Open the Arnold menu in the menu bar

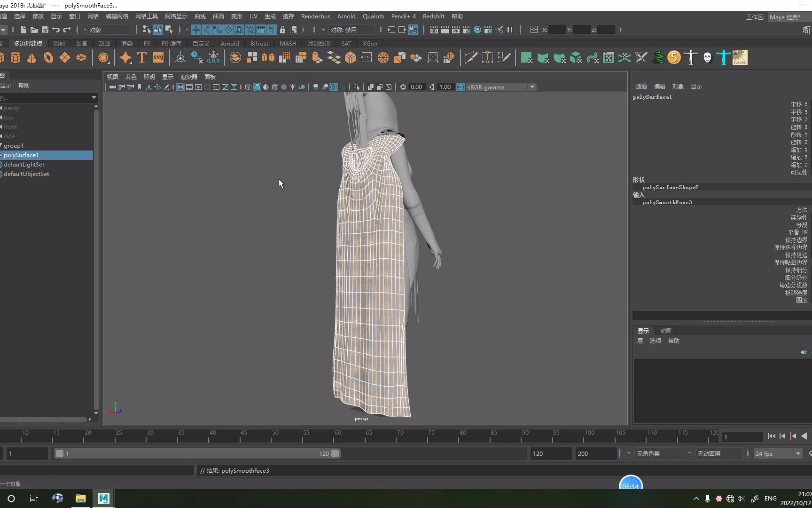[346, 16]
